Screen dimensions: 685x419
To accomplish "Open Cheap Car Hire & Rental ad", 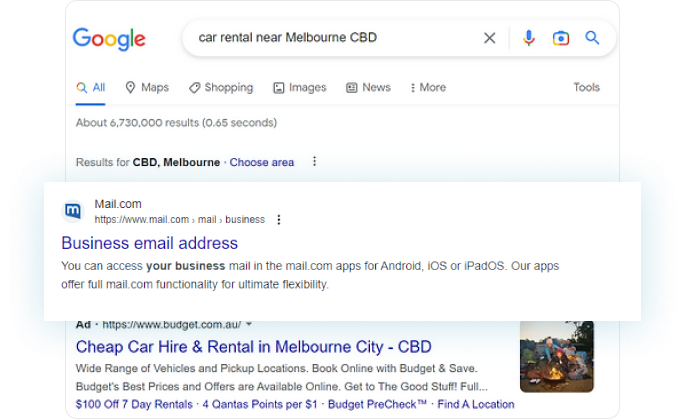I will pos(253,347).
